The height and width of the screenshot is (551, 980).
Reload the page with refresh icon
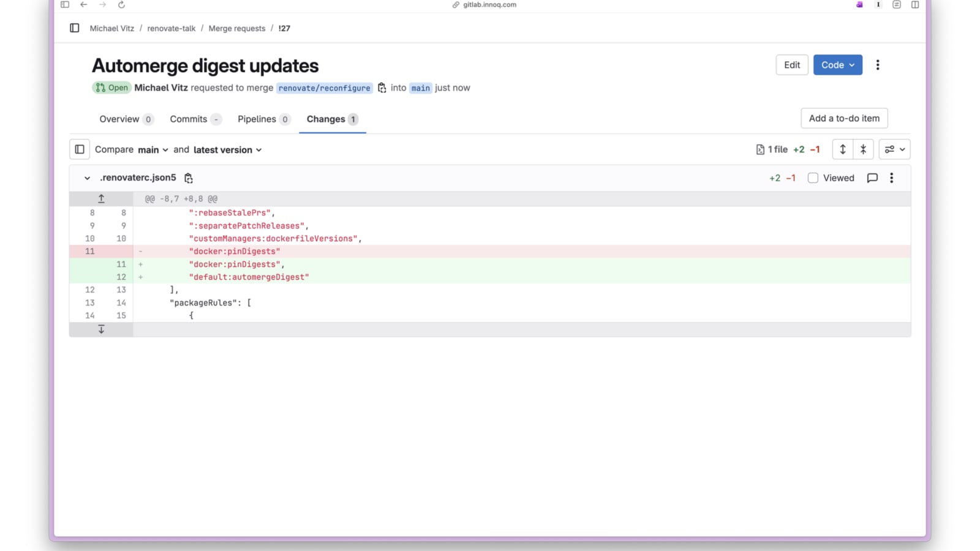121,5
